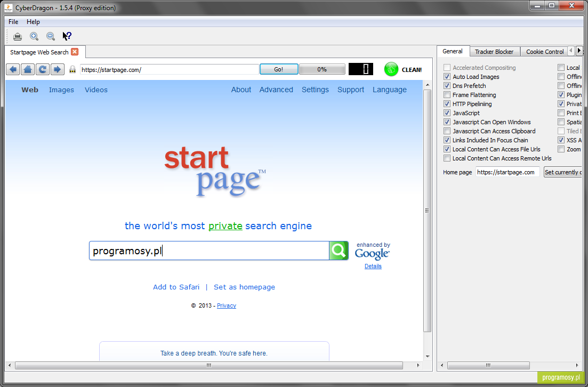Open the Startpage Settings link
Viewport: 588px width, 387px height.
click(x=316, y=90)
